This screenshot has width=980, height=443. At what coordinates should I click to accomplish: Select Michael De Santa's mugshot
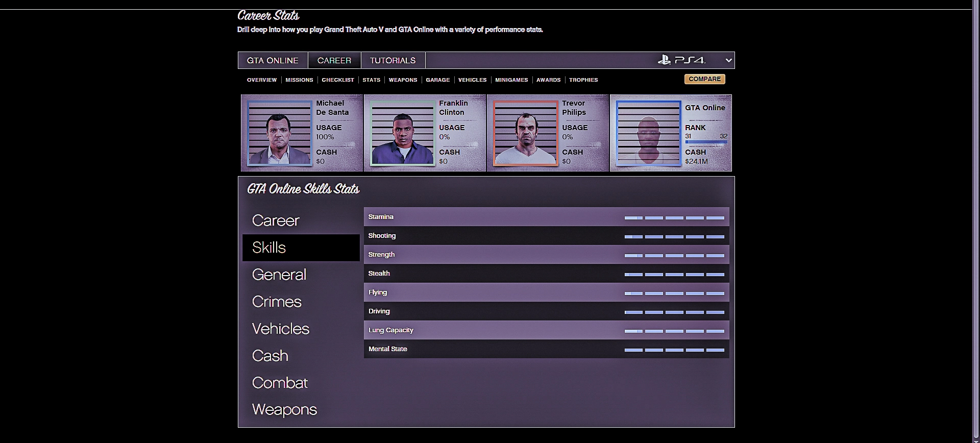click(280, 133)
